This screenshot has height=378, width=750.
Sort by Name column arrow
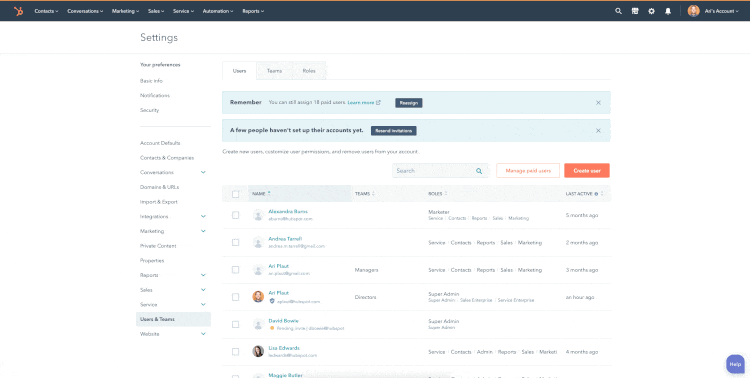click(269, 193)
